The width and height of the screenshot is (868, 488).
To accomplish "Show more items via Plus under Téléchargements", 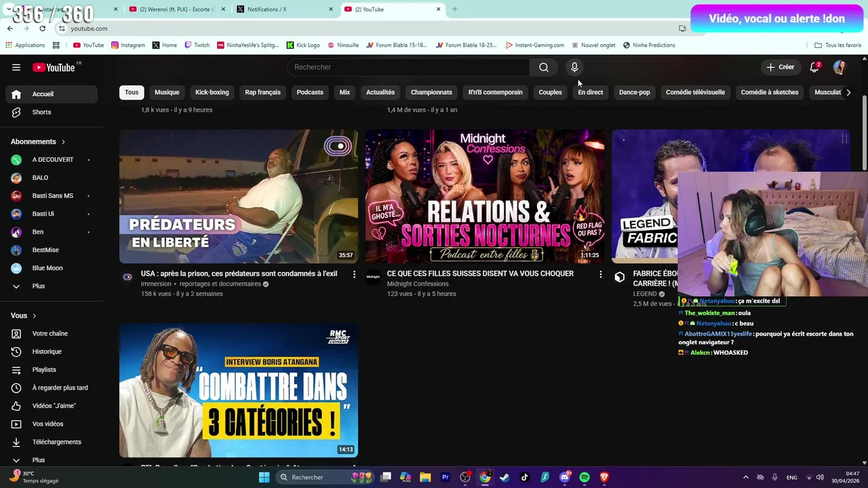I will point(52,460).
